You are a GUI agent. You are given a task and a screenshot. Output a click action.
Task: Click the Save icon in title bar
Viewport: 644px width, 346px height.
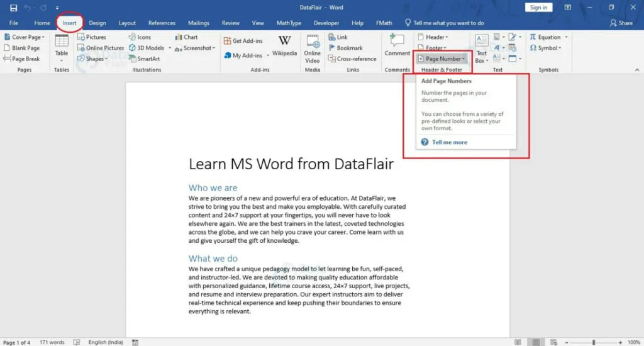click(x=13, y=8)
